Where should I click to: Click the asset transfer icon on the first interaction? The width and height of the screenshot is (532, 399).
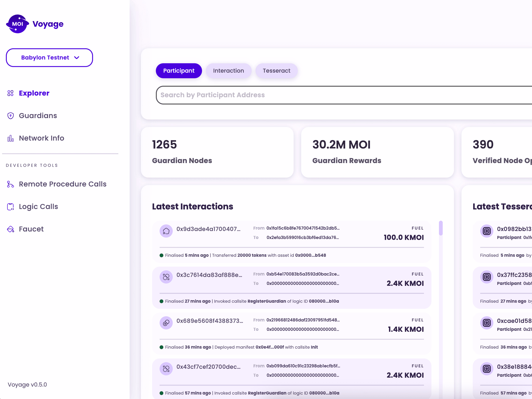(x=166, y=231)
